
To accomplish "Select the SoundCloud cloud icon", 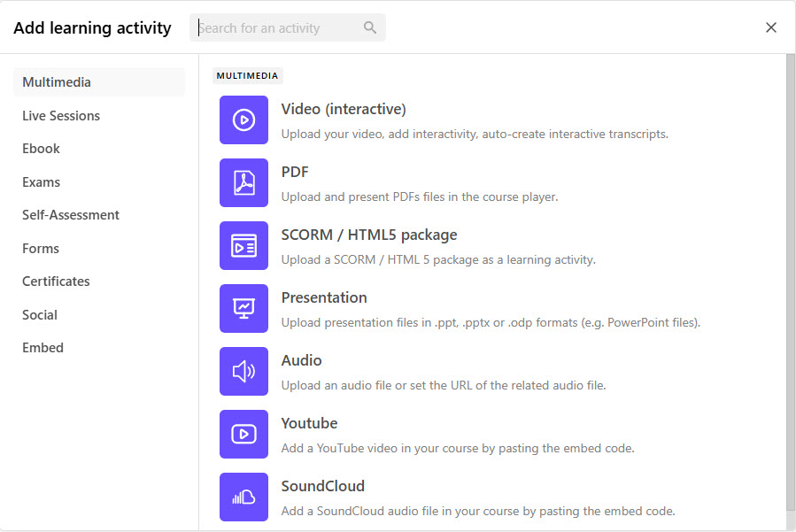I will pos(243,497).
